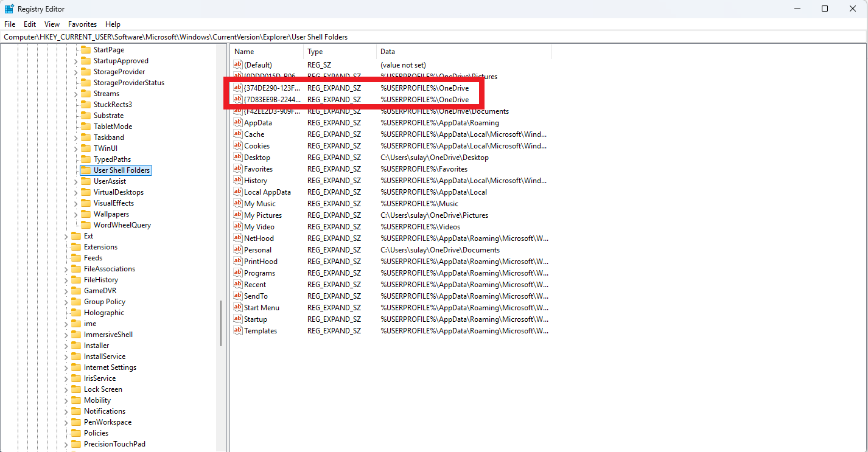Open the Help menu
Image resolution: width=868 pixels, height=452 pixels.
(x=113, y=24)
